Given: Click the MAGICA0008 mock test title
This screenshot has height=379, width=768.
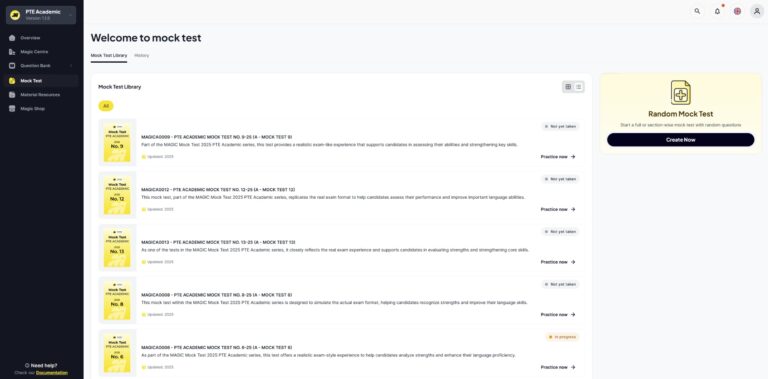Looking at the screenshot, I should point(216,295).
